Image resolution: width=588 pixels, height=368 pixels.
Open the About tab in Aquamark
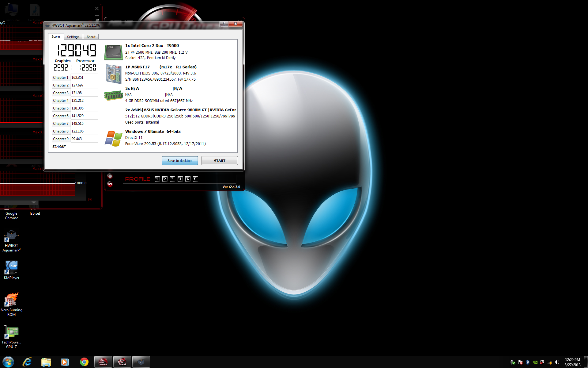tap(91, 37)
